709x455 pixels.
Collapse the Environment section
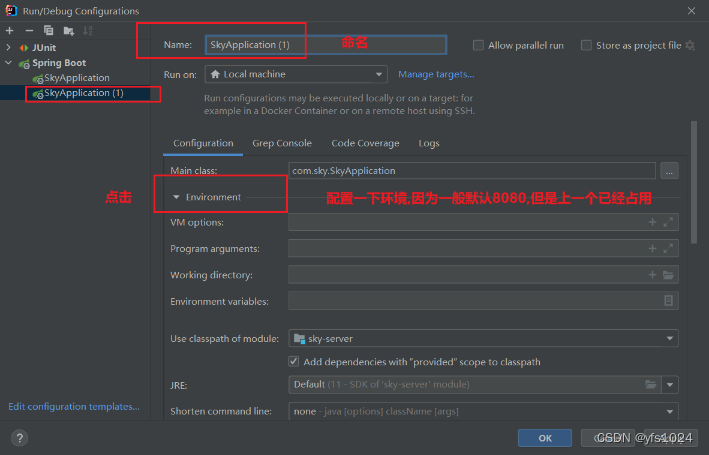176,197
